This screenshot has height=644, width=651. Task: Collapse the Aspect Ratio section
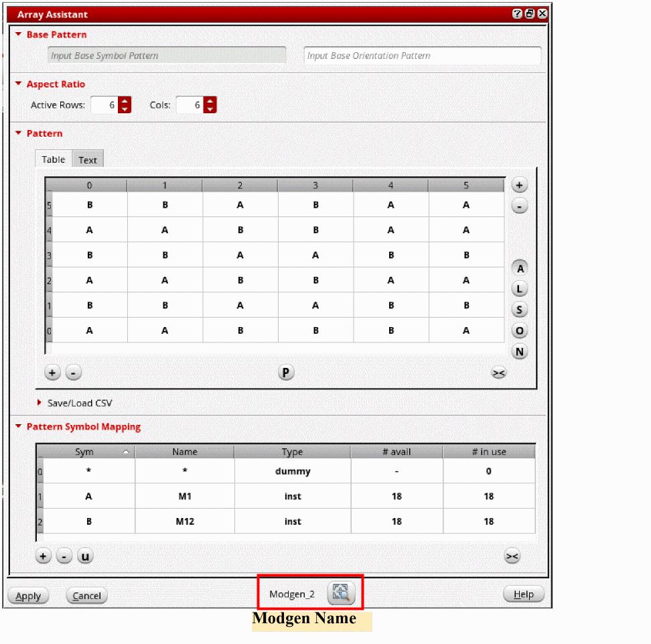point(18,84)
